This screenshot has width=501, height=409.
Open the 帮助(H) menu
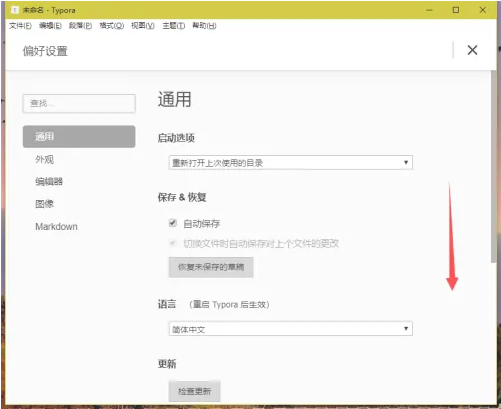204,26
